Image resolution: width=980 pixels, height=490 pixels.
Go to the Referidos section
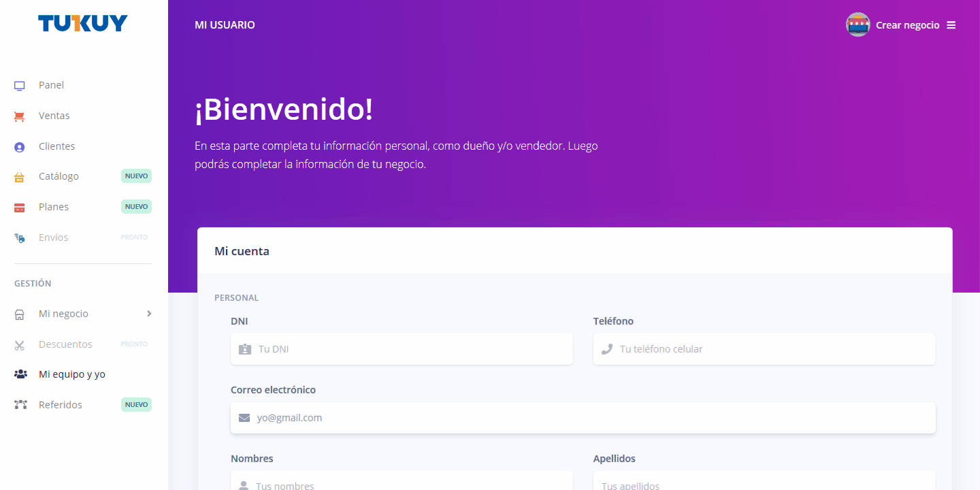click(x=61, y=405)
